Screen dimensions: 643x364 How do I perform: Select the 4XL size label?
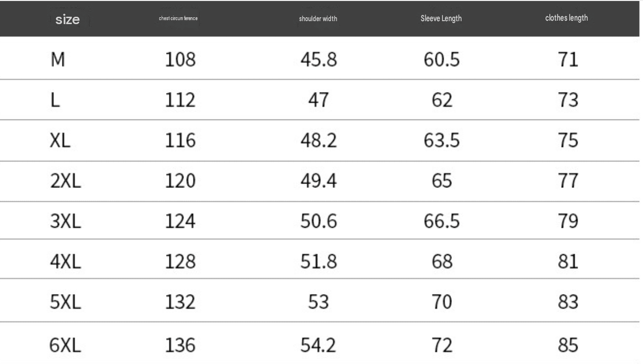65,262
